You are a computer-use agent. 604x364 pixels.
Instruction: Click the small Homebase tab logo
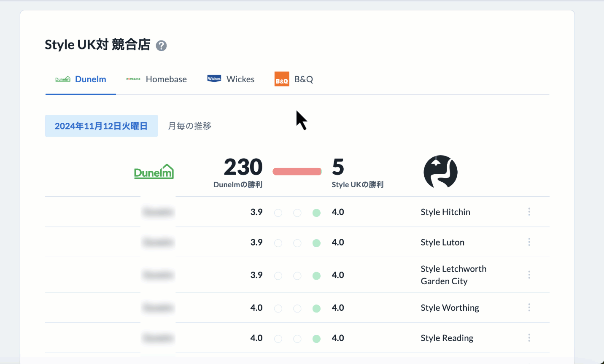(133, 79)
